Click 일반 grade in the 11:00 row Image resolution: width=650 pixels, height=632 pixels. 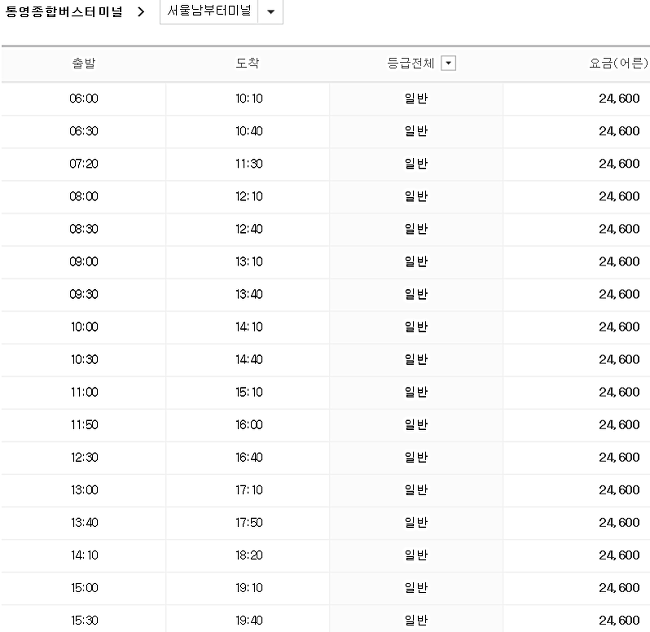coord(416,392)
